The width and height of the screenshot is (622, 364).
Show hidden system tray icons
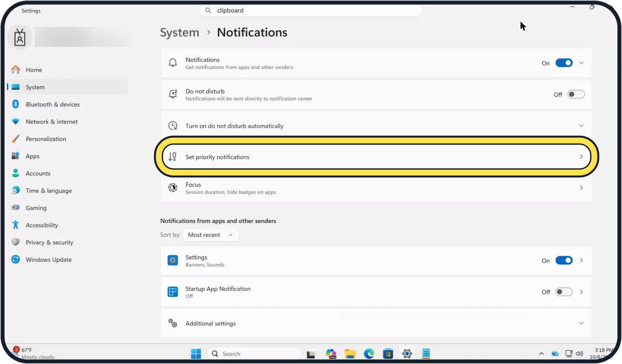(541, 354)
